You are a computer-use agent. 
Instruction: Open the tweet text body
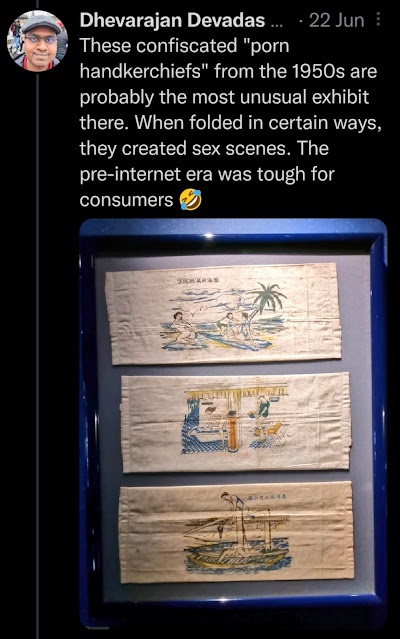[x=230, y=123]
